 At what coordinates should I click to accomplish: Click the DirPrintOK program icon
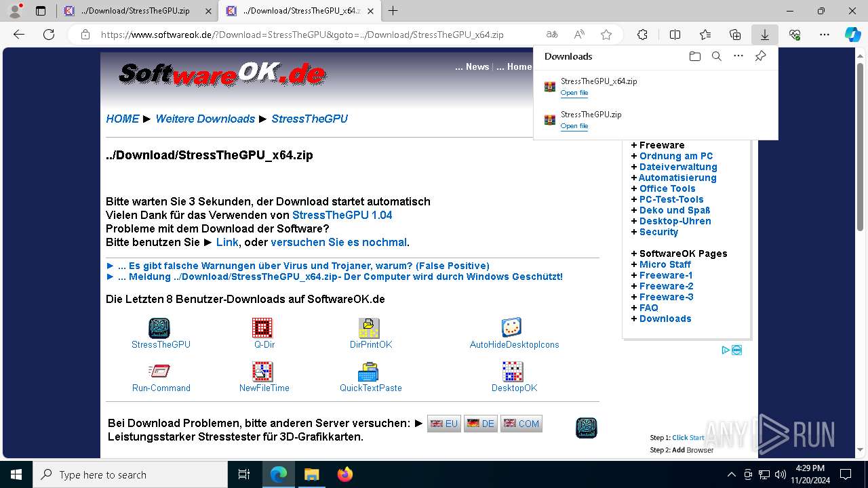pos(369,328)
